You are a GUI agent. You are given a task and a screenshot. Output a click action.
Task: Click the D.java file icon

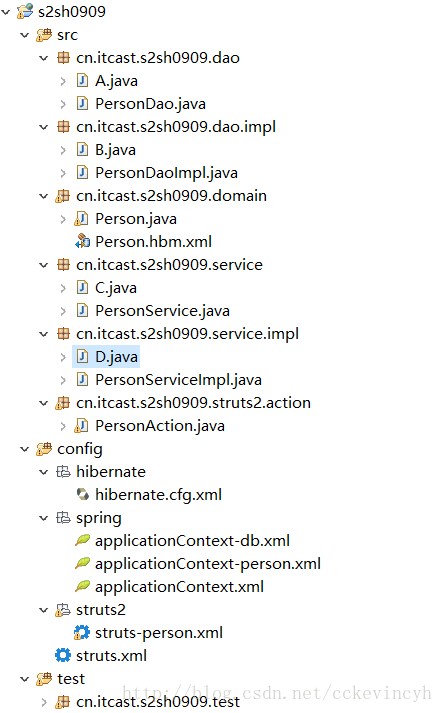(82, 356)
